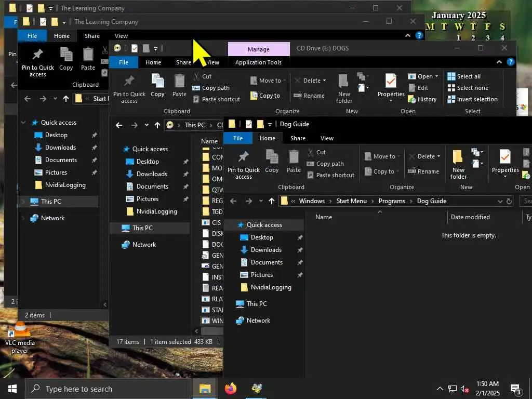The height and width of the screenshot is (399, 532).
Task: Click New folder in CD Drive window
Action: [x=344, y=88]
